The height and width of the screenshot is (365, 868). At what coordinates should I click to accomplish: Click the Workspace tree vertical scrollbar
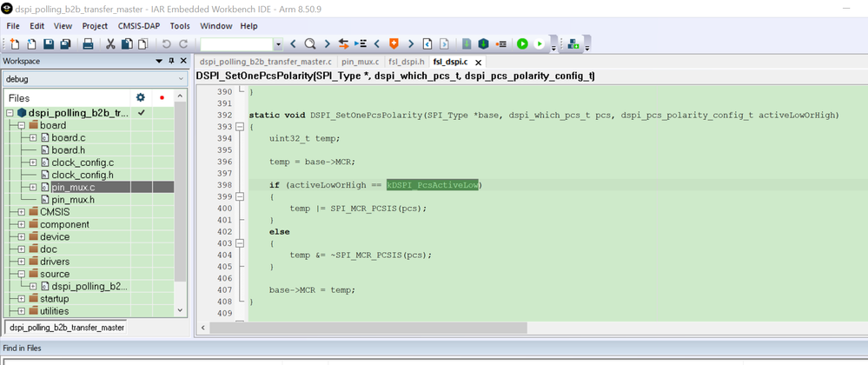pyautogui.click(x=180, y=192)
